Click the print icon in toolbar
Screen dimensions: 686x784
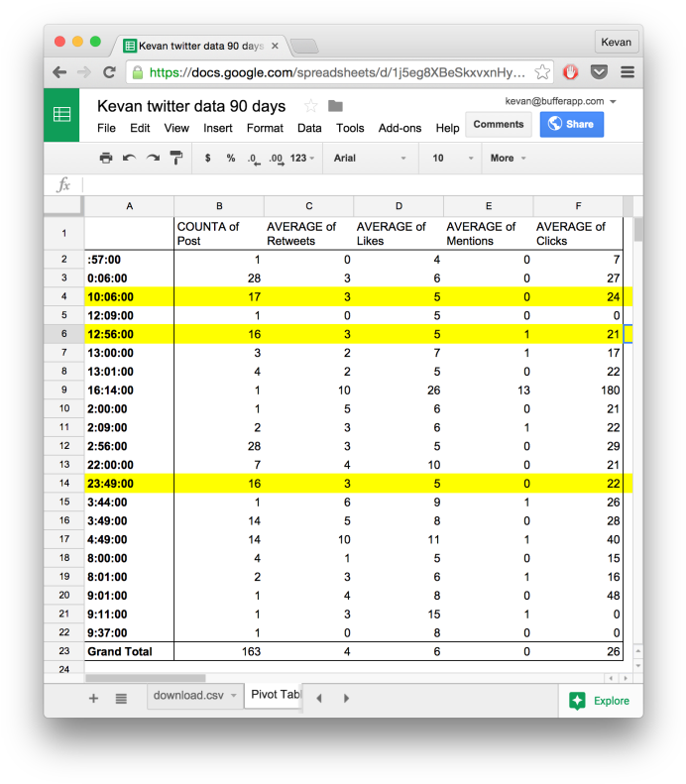(106, 158)
